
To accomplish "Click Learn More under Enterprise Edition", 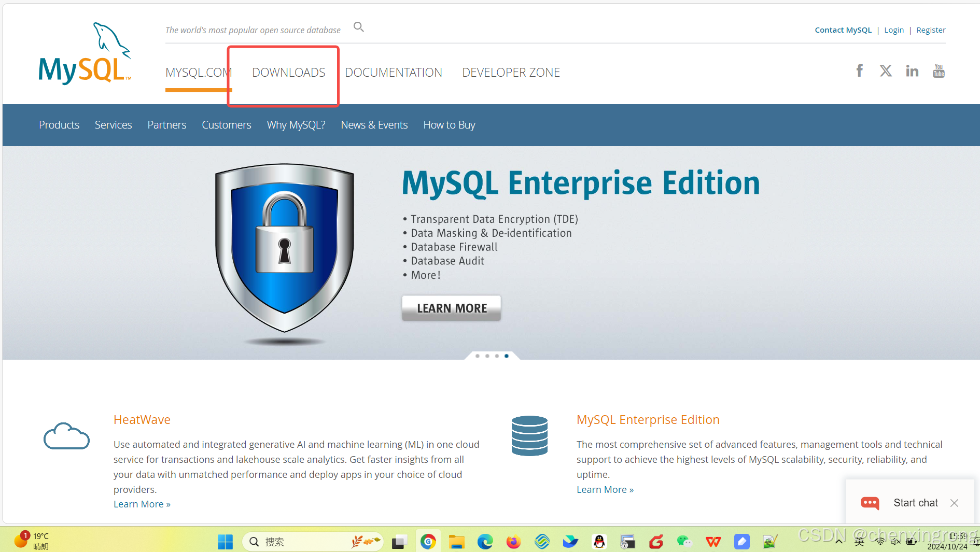I will click(605, 490).
